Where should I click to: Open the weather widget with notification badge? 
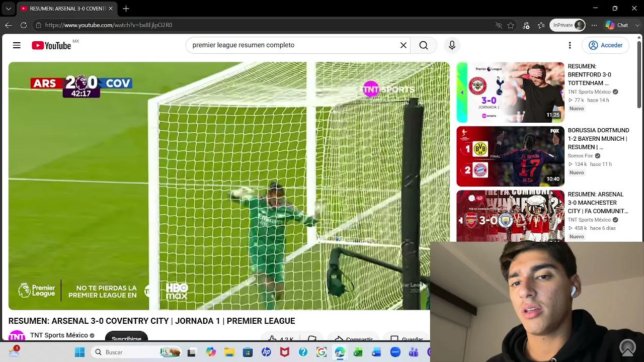pos(14,351)
